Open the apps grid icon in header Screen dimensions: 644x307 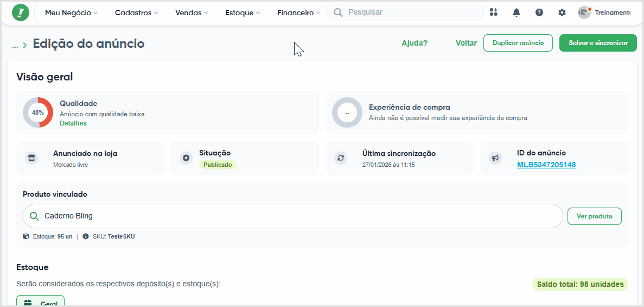point(494,12)
